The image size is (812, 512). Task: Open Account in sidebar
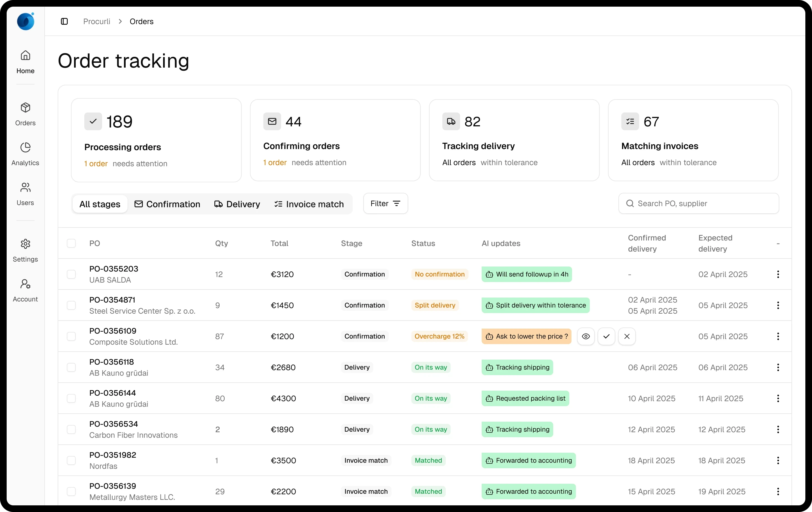pos(25,290)
